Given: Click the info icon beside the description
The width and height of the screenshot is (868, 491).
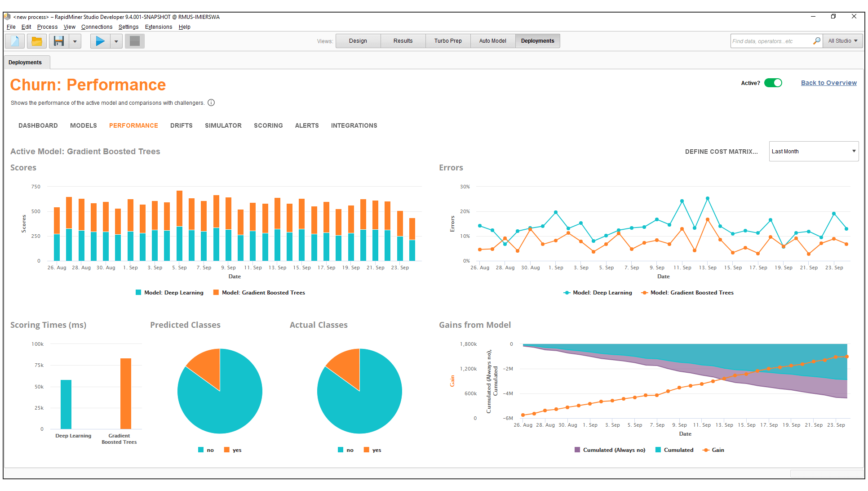Looking at the screenshot, I should click(211, 103).
